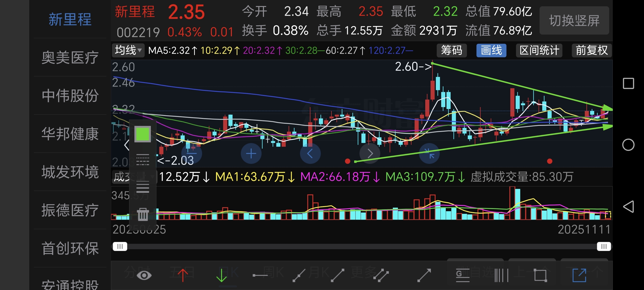Select 奥美医疗 in the stock list
644x290 pixels.
coord(70,57)
